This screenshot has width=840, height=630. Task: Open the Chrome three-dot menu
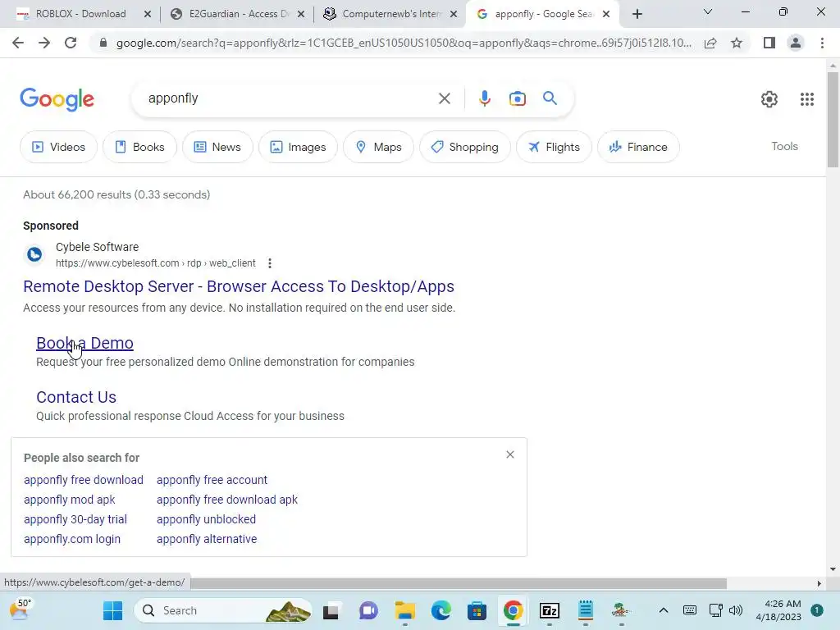pos(822,43)
